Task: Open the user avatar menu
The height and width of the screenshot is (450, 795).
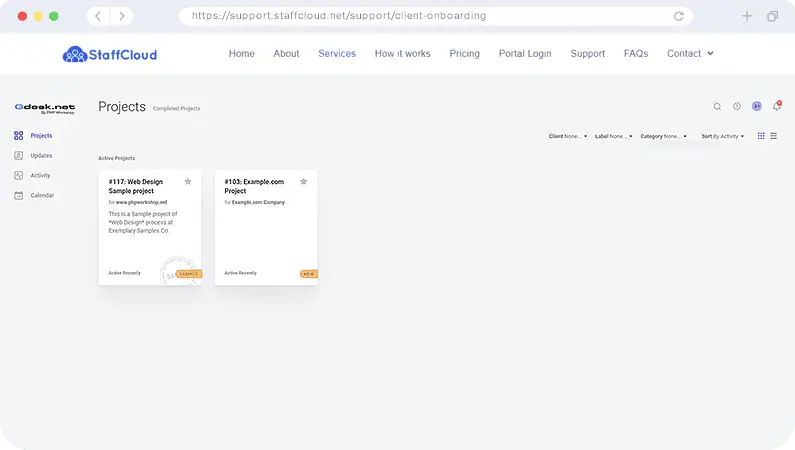Action: click(756, 106)
